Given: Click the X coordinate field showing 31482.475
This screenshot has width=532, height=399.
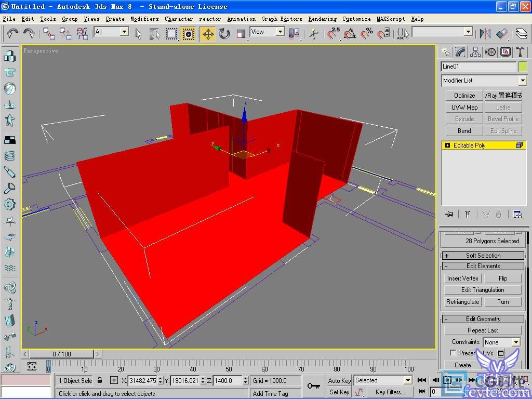Looking at the screenshot, I should click(143, 381).
